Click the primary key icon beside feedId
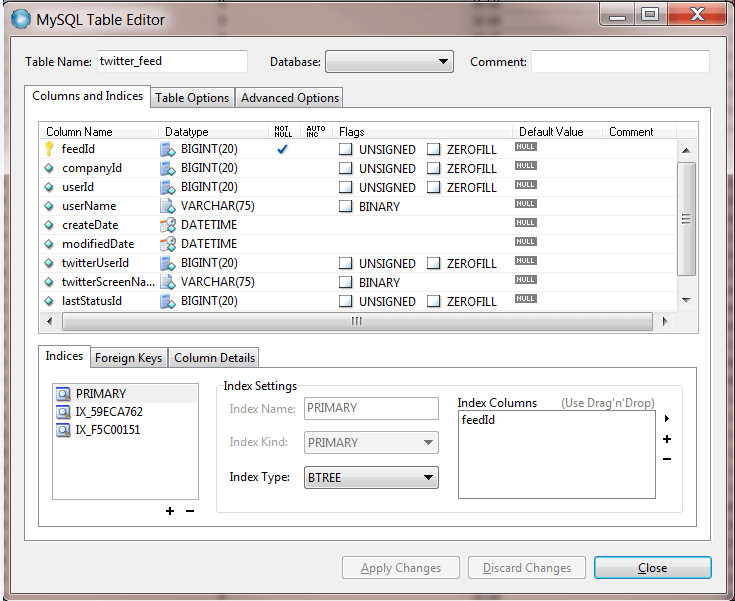 (x=49, y=149)
